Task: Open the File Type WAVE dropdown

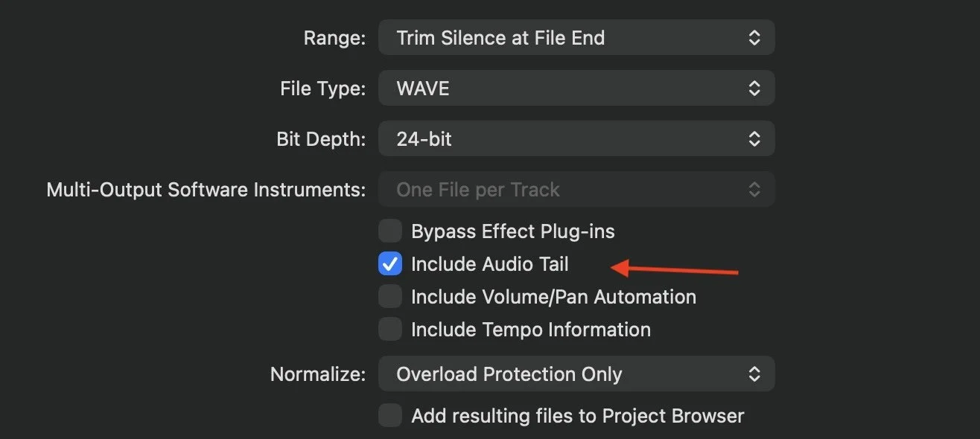Action: pos(576,89)
